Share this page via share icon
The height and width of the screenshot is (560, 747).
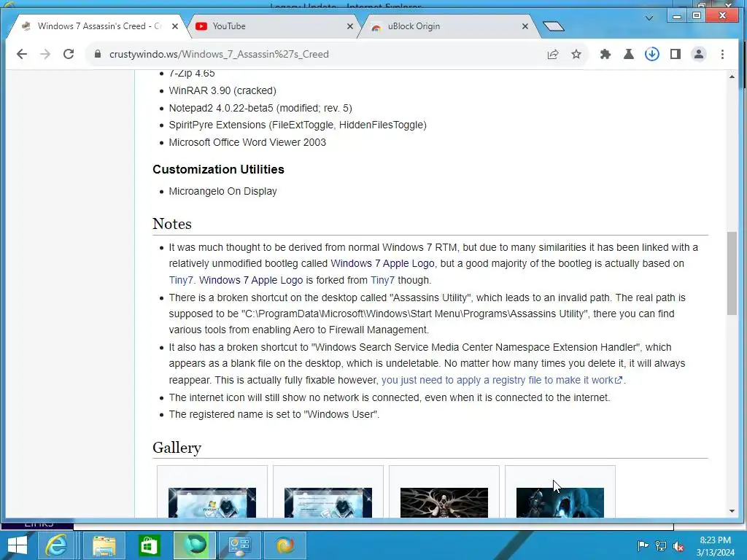click(553, 54)
